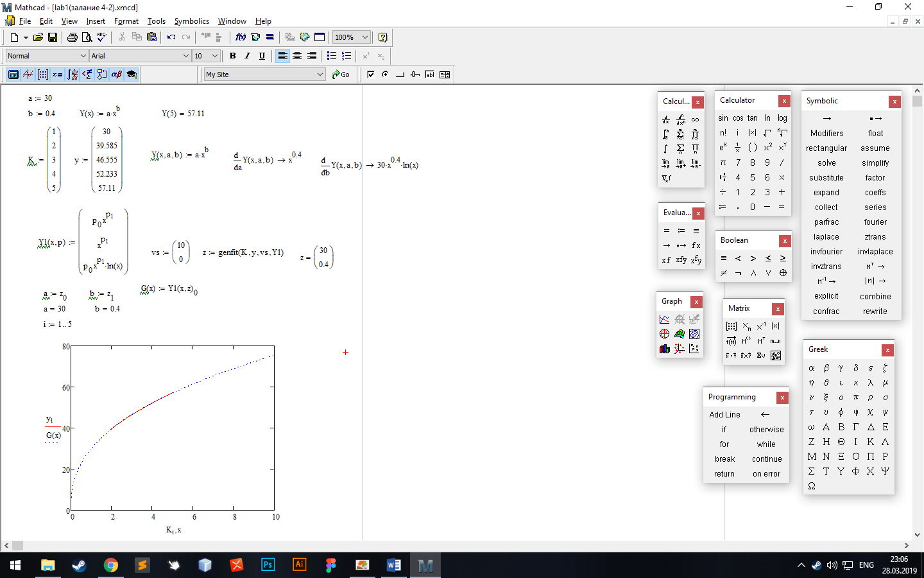Click the horizontal scrollbar thumb
Viewport: 924px width, 578px height.
[17, 545]
